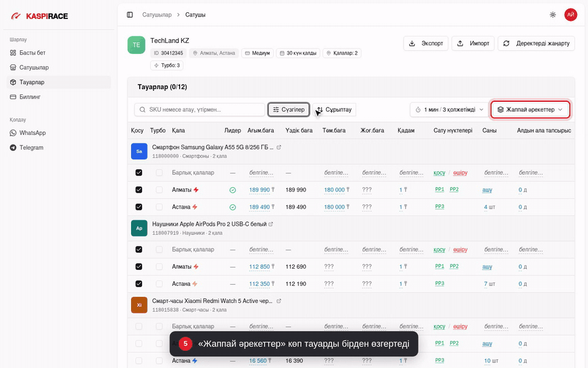
Task: Click the KaspiRace logo
Action: [39, 16]
